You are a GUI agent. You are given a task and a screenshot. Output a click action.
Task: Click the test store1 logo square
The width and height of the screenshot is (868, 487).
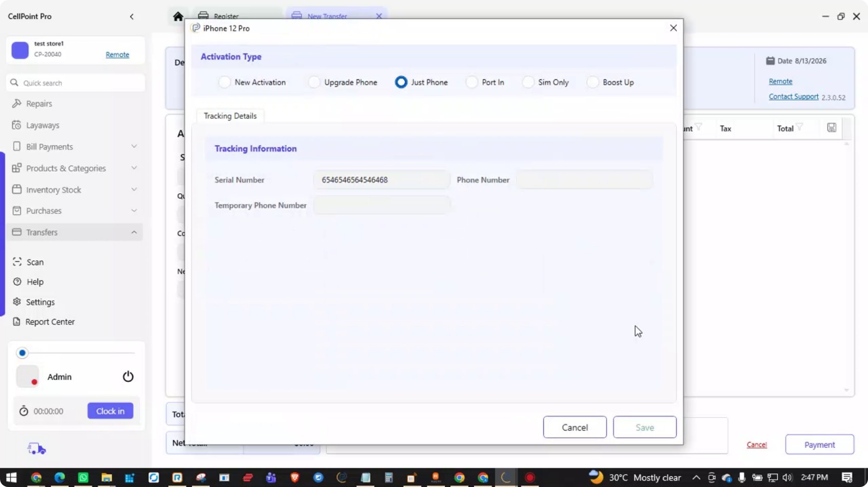point(20,50)
